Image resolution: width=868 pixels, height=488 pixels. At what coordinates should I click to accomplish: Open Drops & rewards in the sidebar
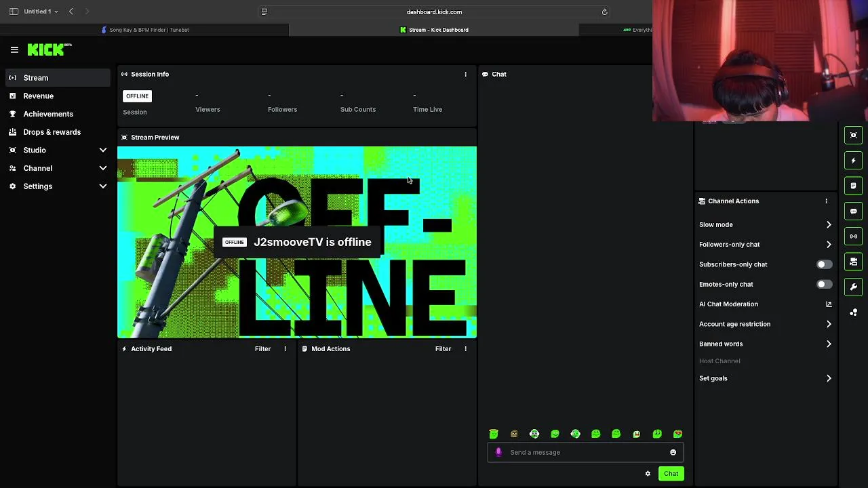point(58,132)
